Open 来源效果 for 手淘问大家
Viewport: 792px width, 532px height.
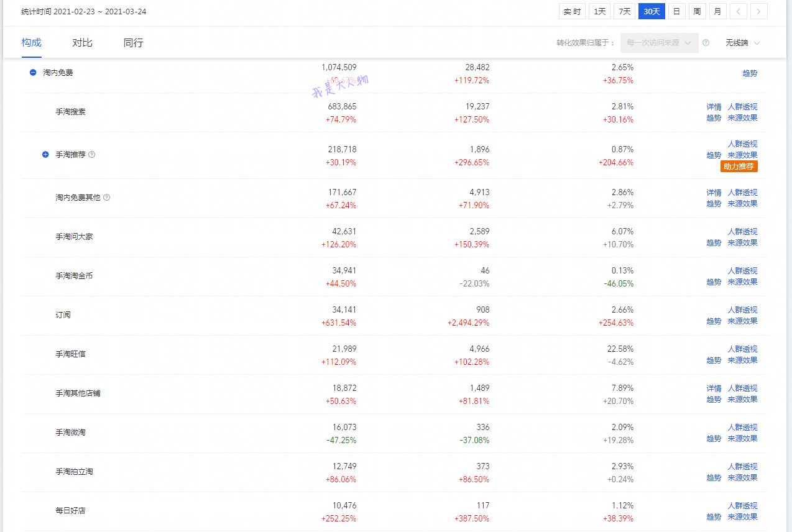point(743,243)
